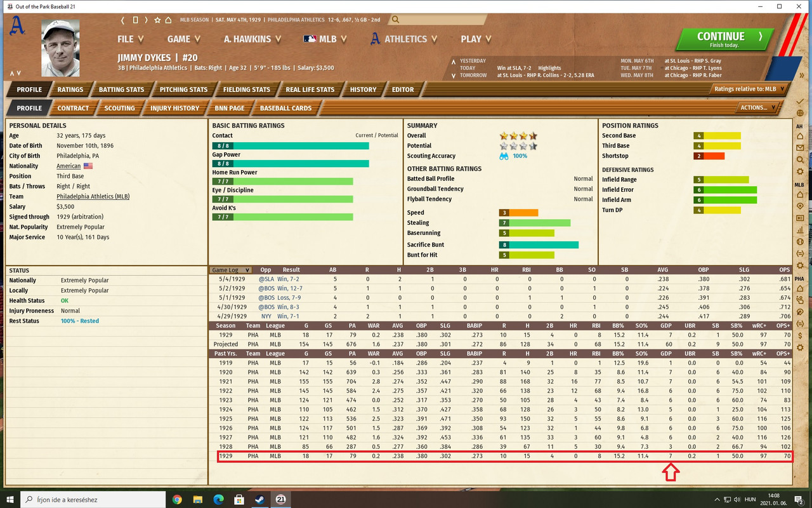This screenshot has height=508, width=812.
Task: Open the HISTORY tab
Action: pos(363,90)
